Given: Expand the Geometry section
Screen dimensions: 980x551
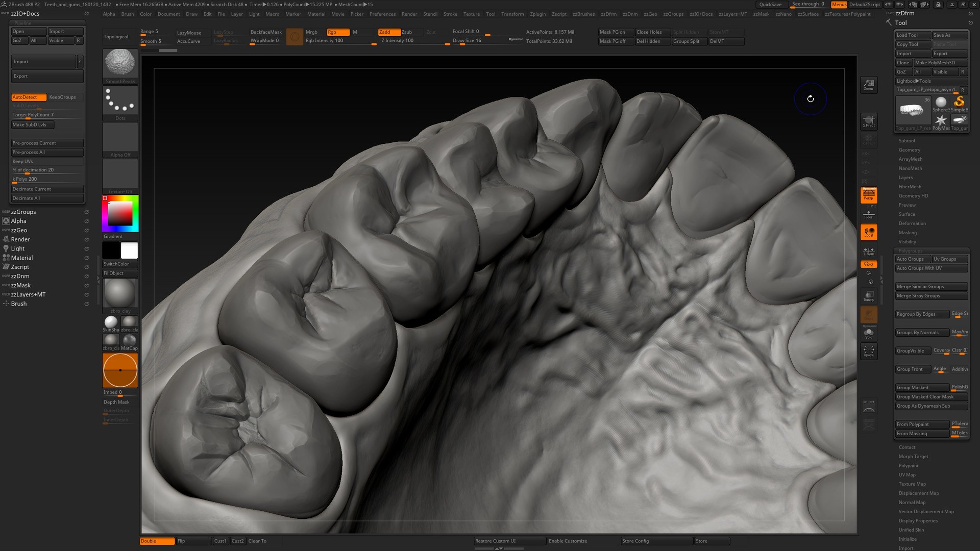Looking at the screenshot, I should (x=909, y=150).
